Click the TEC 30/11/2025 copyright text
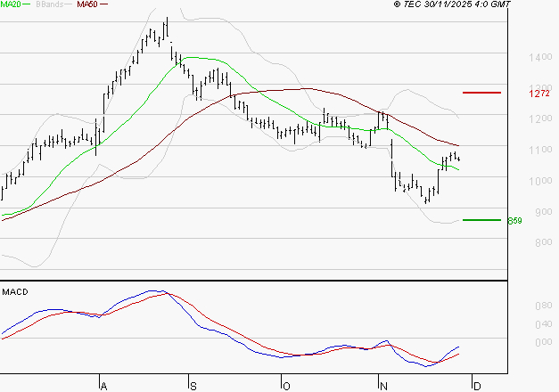Viewport: 559px width, 392px height. [x=452, y=4]
